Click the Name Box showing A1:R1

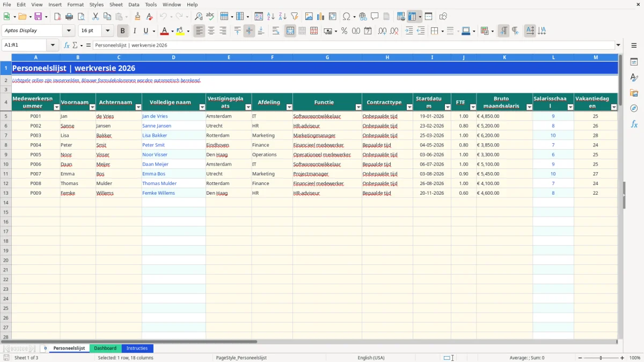(x=24, y=45)
